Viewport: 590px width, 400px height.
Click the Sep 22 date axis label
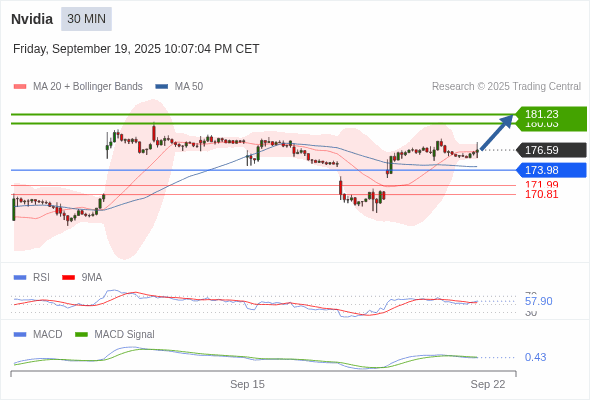tap(488, 384)
